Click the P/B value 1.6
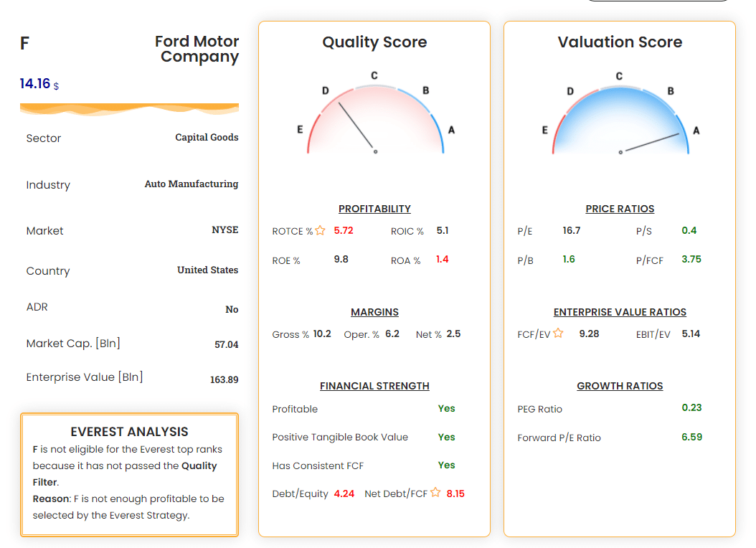Screen dimensions: 756x548 [569, 260]
